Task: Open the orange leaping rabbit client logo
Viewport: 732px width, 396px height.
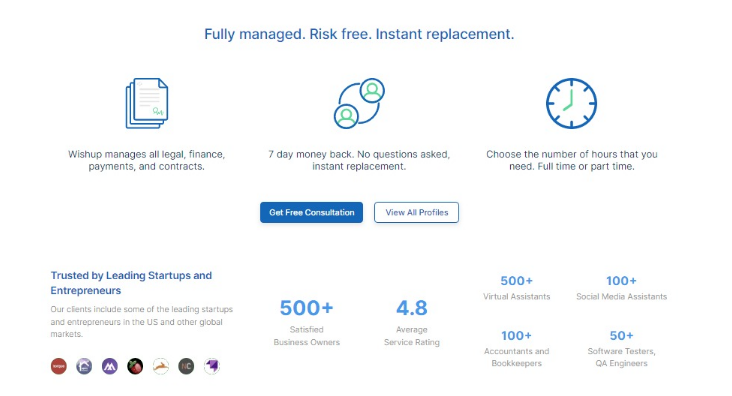Action: click(161, 366)
